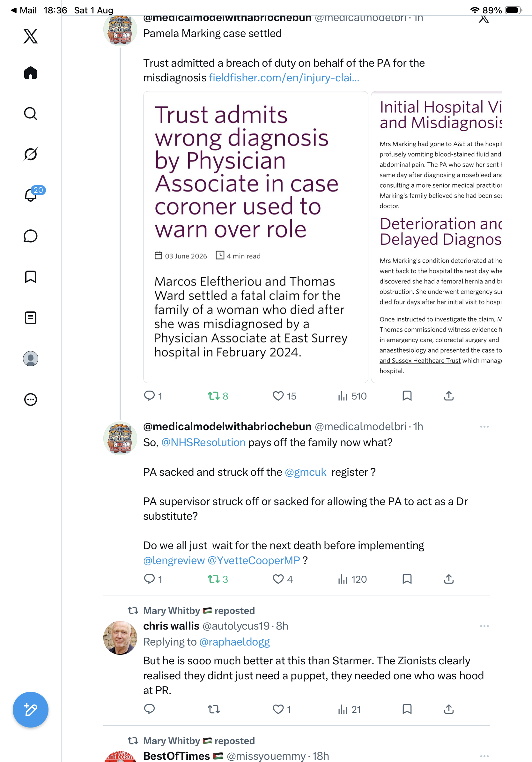Open the Home feed icon
Viewport: 532px width, 762px height.
click(31, 73)
